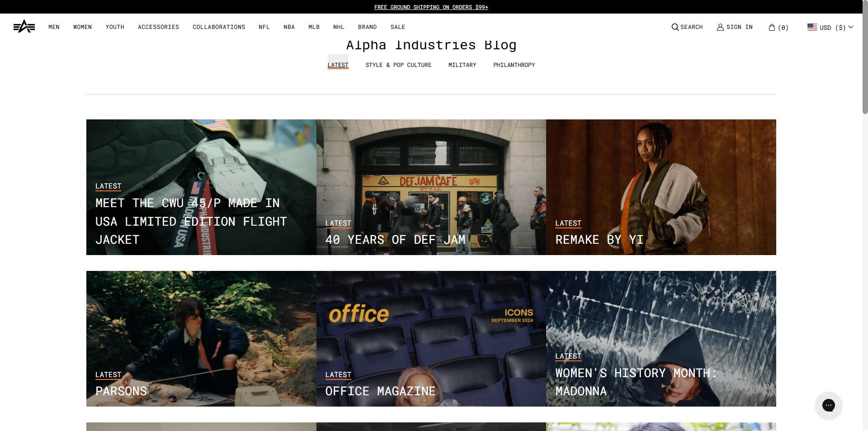
Task: Select the STYLE & POP CULTURE category
Action: [x=398, y=65]
